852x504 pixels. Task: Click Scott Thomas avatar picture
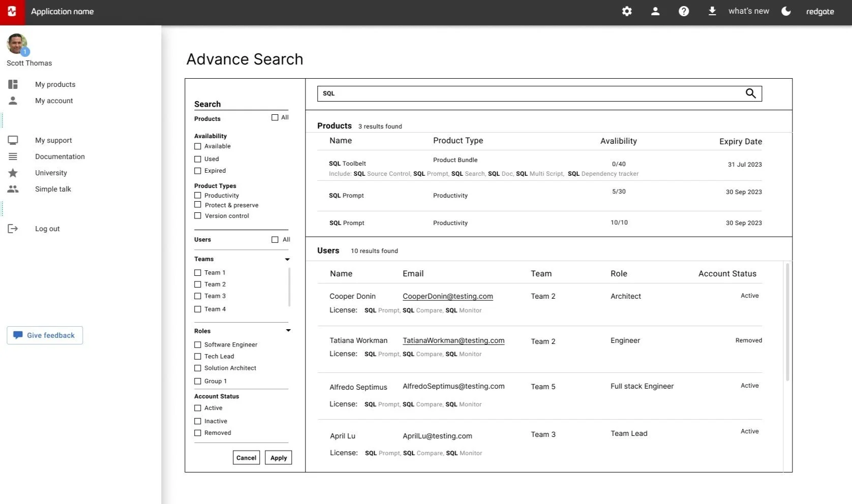point(17,44)
